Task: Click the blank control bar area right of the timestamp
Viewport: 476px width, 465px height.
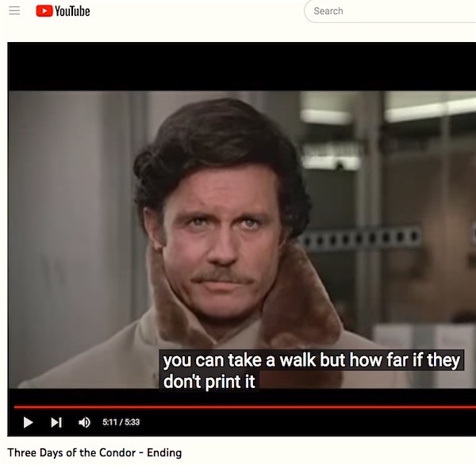Action: point(317,422)
